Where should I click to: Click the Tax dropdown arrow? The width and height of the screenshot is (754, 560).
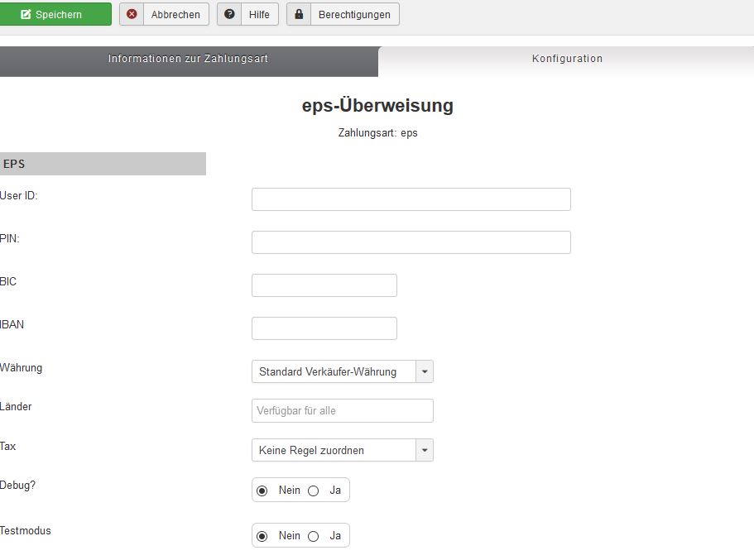click(425, 450)
